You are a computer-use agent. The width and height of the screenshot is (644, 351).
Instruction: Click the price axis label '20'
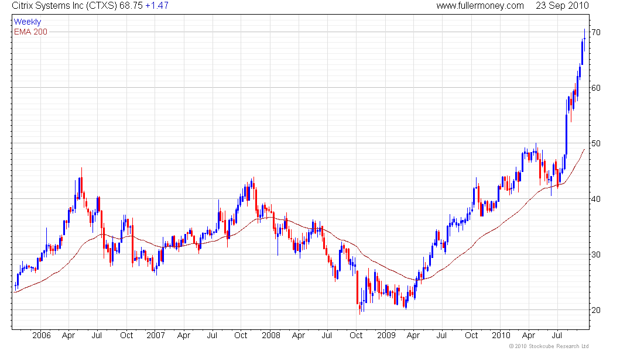[x=596, y=311]
